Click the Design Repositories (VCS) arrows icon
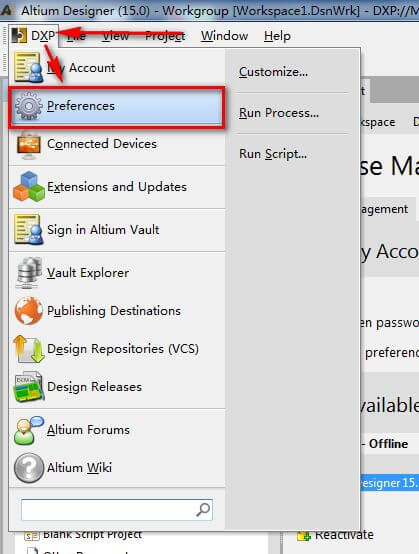419x554 pixels. [29, 349]
